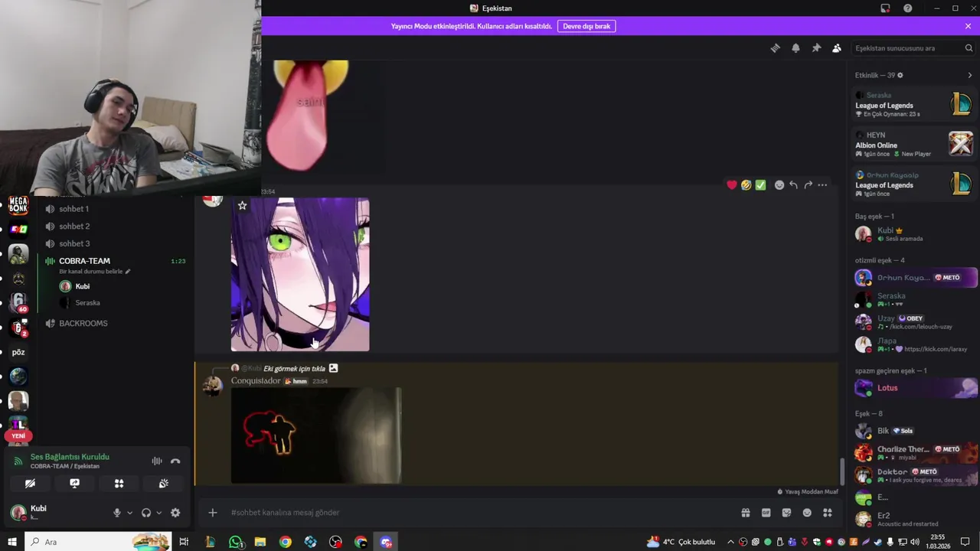
Task: React with the laughing emoji
Action: coord(746,185)
